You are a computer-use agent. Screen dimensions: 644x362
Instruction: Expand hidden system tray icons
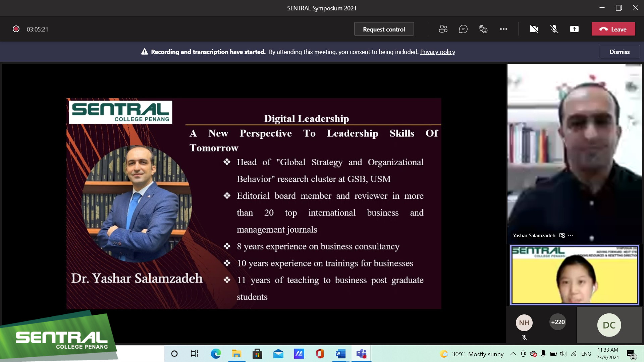click(513, 354)
